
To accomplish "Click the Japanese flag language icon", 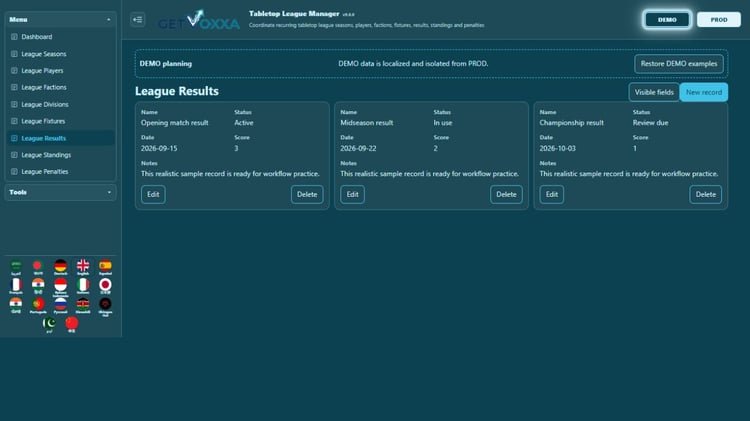I will click(105, 286).
